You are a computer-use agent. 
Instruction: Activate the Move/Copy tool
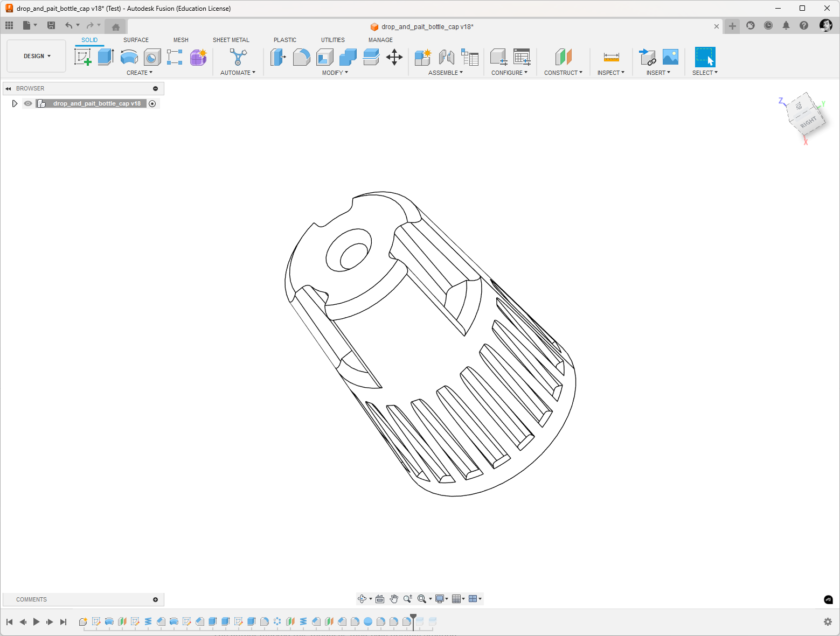coord(394,57)
